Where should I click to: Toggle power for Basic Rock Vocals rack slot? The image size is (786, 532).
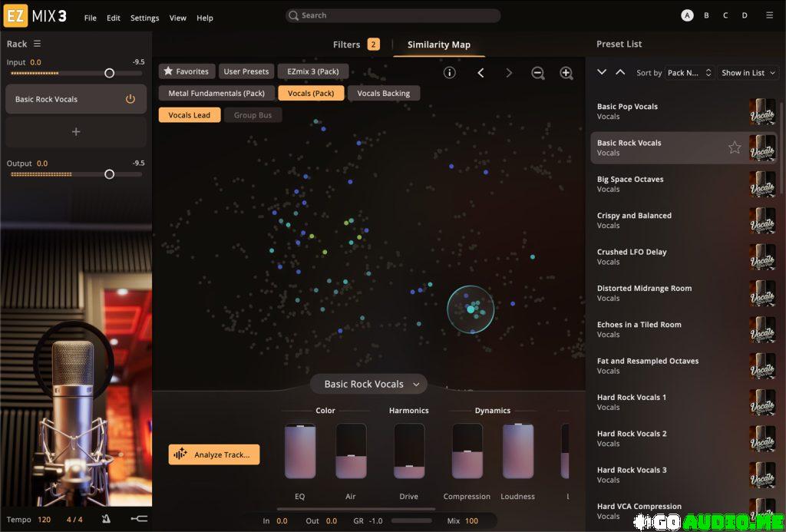[130, 99]
